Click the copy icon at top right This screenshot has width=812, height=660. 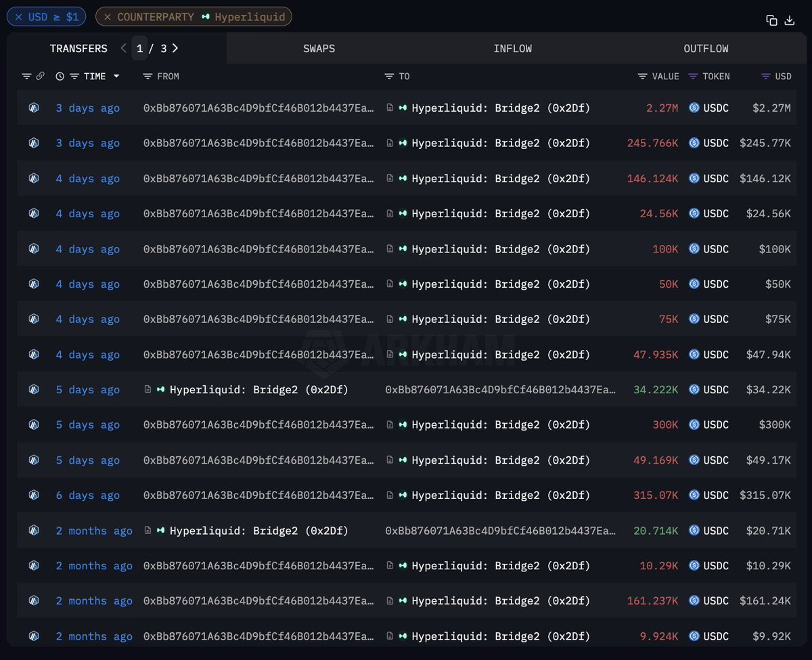(771, 20)
